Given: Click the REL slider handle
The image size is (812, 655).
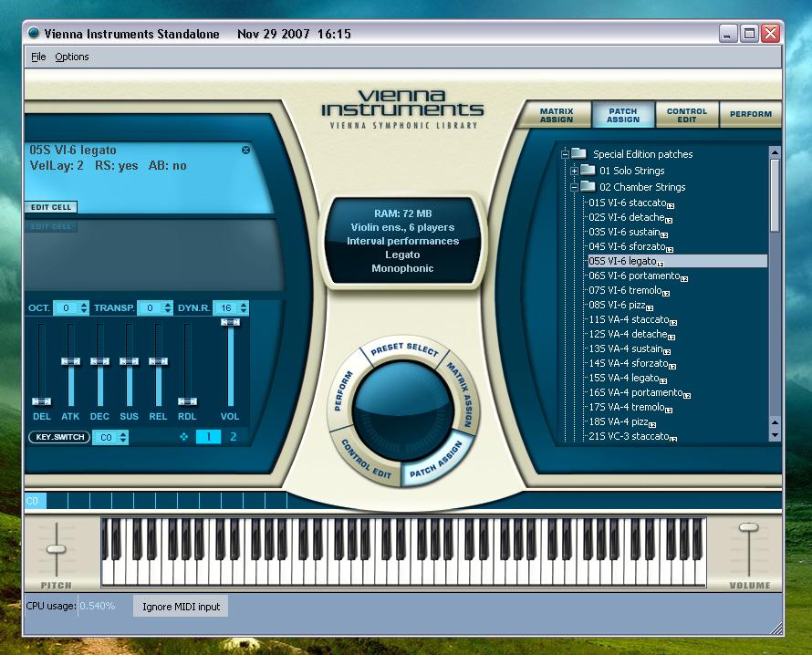Looking at the screenshot, I should [158, 361].
